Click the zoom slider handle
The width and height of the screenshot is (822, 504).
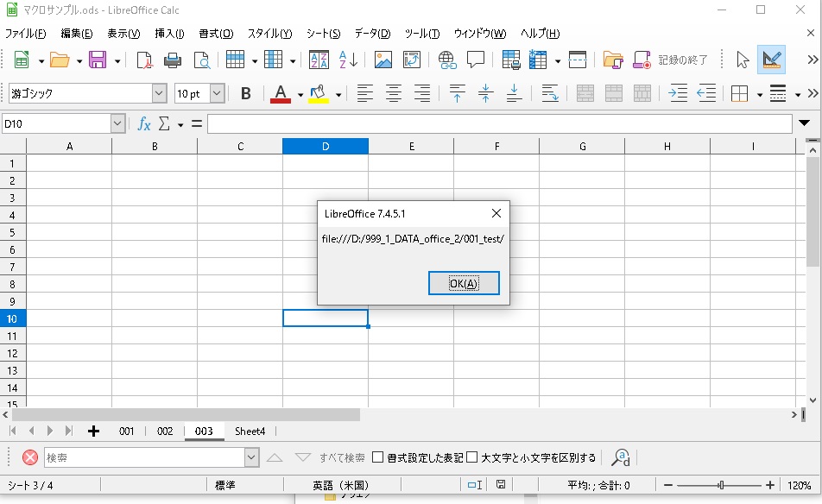click(721, 485)
